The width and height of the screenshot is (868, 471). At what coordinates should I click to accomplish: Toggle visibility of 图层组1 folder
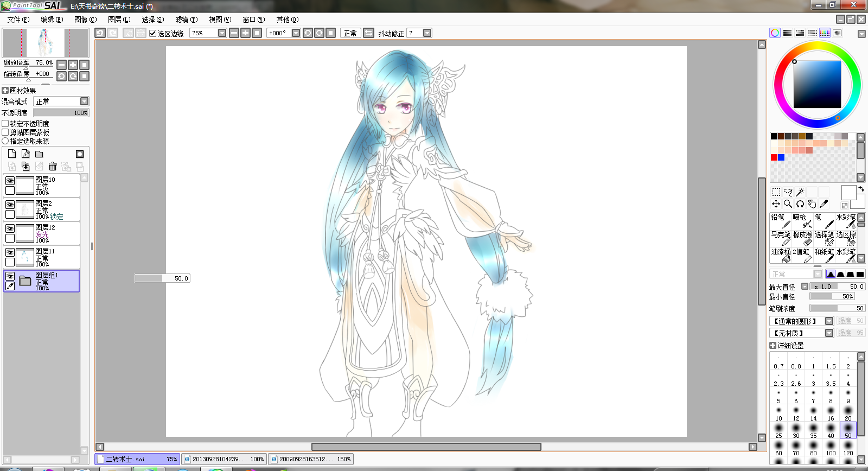click(x=10, y=276)
